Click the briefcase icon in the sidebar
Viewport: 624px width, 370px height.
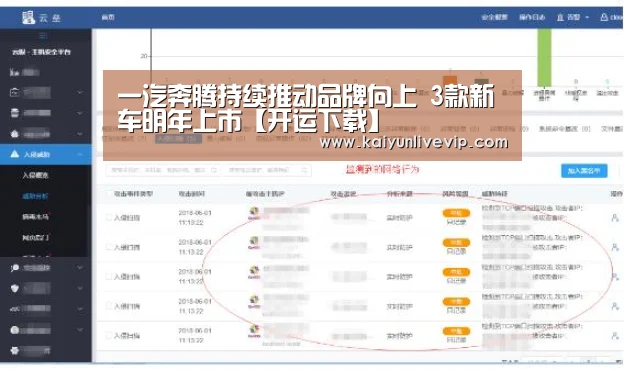(x=15, y=92)
